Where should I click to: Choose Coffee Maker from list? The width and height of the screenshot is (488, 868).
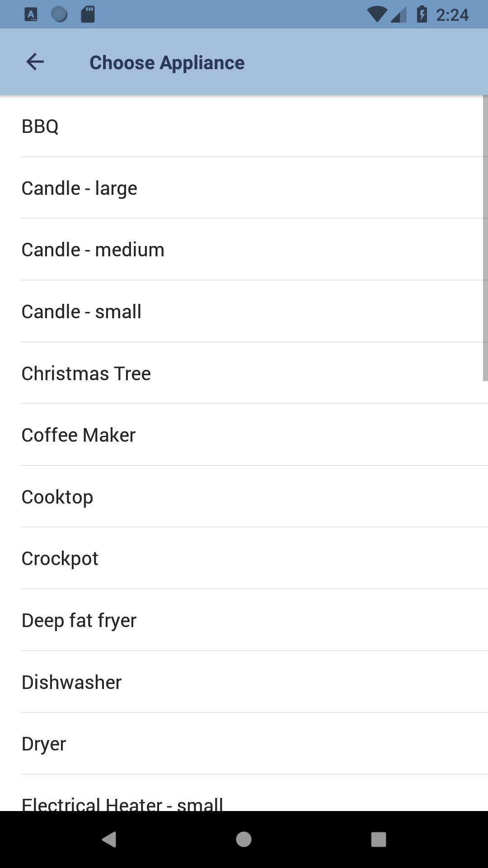pyautogui.click(x=244, y=435)
